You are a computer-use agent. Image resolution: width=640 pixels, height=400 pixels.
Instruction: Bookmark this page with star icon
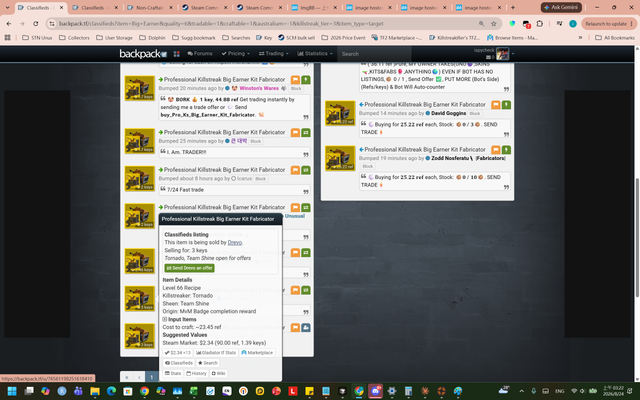click(493, 24)
